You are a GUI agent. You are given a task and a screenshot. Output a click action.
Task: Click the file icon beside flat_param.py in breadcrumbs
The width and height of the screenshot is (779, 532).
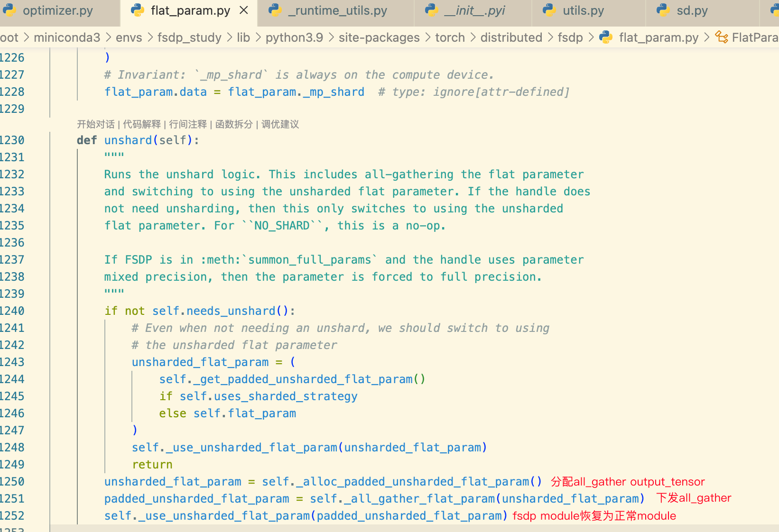[606, 37]
